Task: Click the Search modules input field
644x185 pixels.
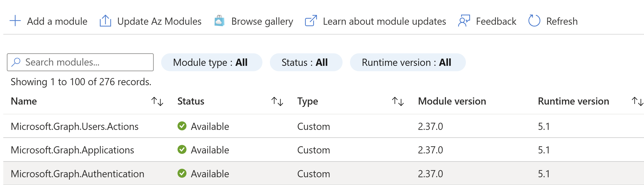Action: tap(80, 62)
